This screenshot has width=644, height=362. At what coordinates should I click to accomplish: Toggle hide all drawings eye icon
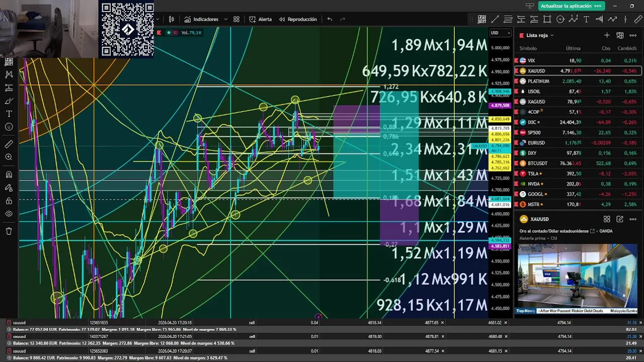(9, 214)
